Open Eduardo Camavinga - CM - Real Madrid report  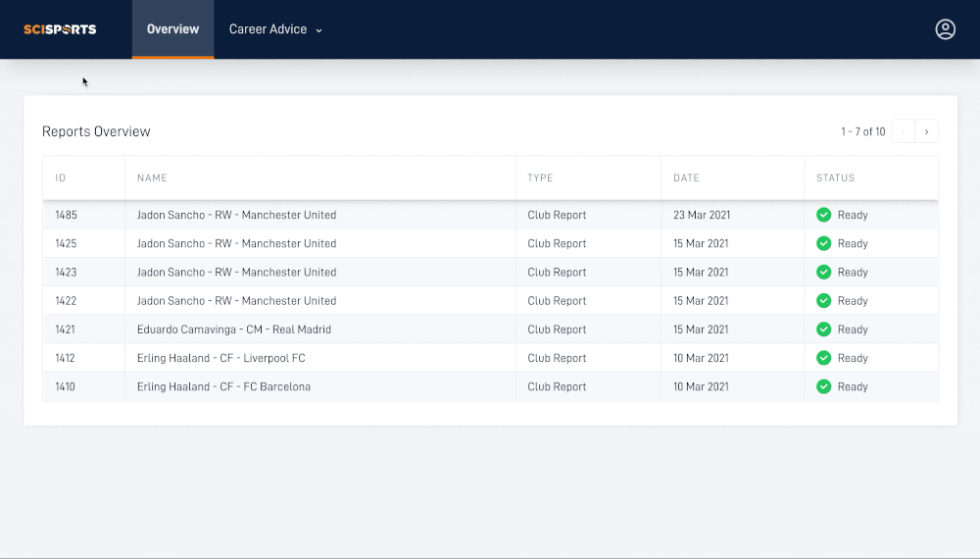click(x=234, y=330)
